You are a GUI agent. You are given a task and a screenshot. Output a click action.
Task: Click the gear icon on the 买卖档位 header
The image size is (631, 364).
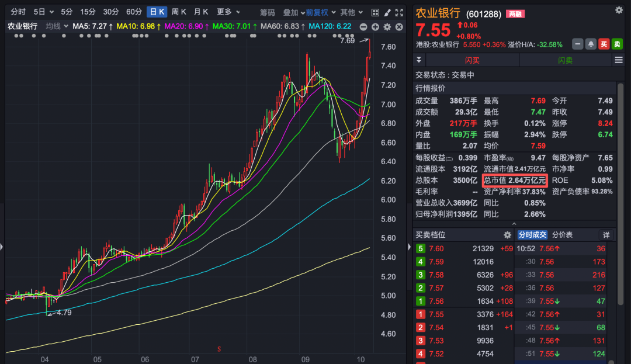[x=507, y=234]
